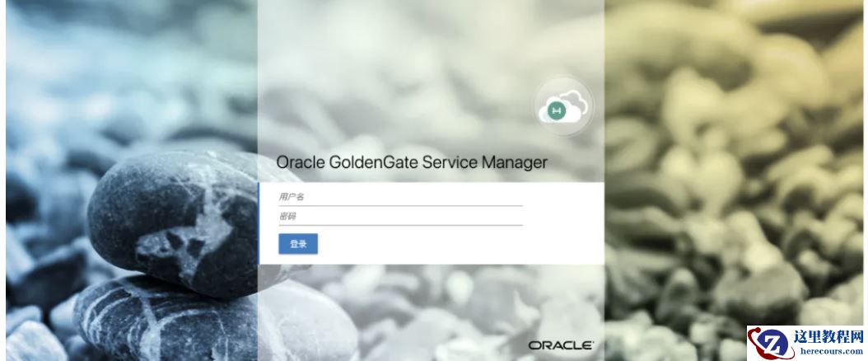This screenshot has height=361, width=868.
Task: Open the herecours.com watermark link
Action: tap(828, 351)
